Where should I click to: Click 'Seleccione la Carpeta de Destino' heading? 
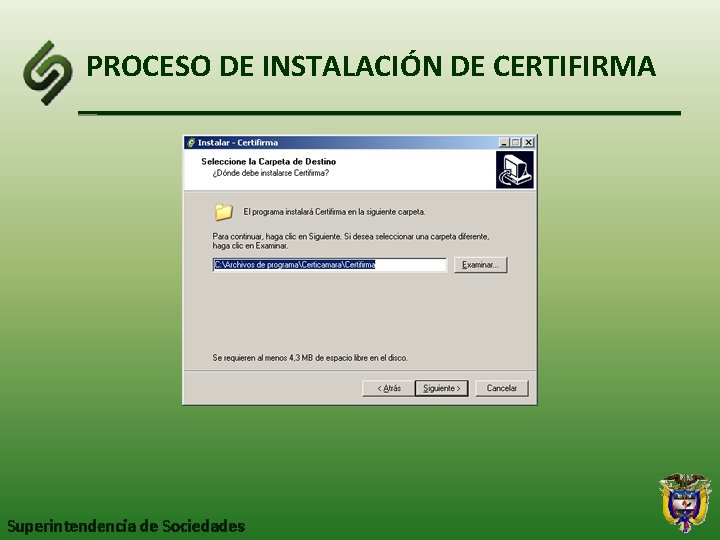pyautogui.click(x=269, y=162)
